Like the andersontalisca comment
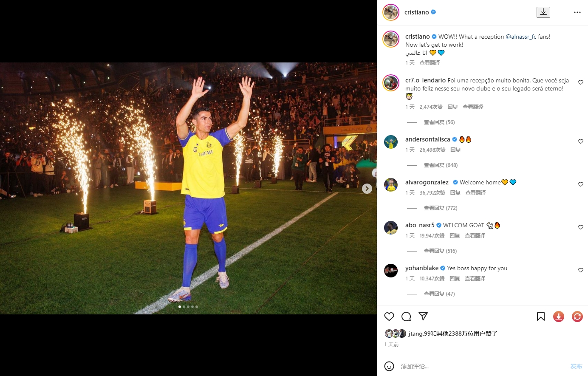The image size is (588, 376). 581,141
